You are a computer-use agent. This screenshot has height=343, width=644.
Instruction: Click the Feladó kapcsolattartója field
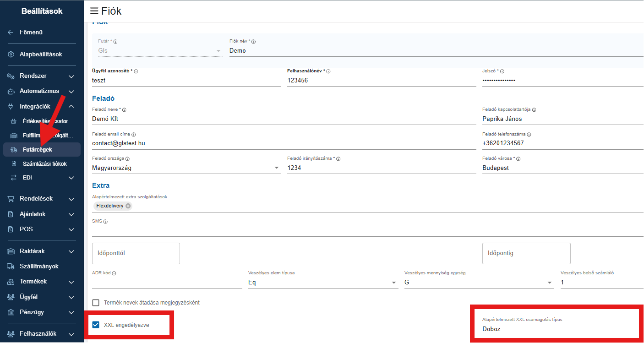click(563, 119)
